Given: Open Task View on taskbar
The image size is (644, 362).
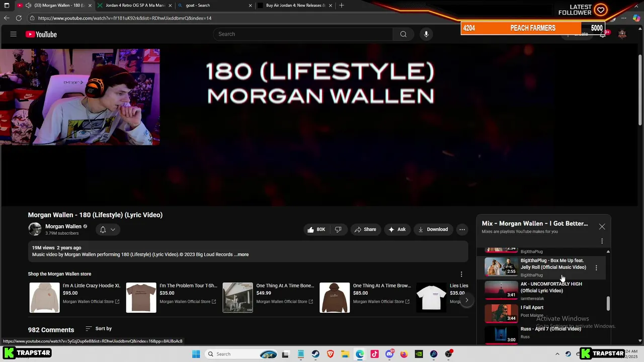Looking at the screenshot, I should [285, 354].
